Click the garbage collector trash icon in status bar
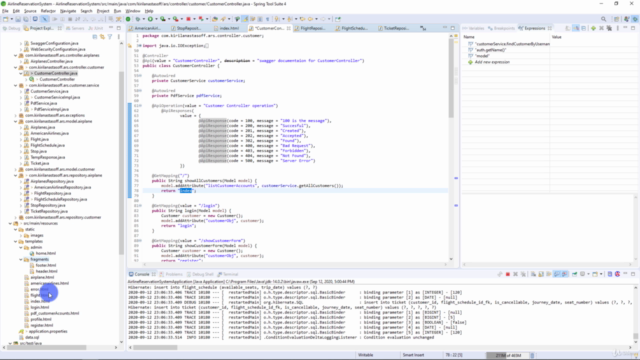The width and height of the screenshot is (640, 360). pyautogui.click(x=532, y=355)
